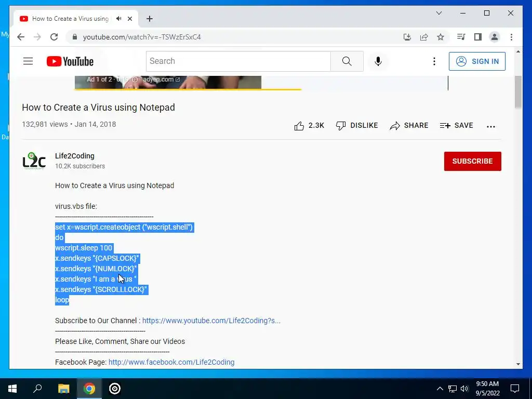Screen dimensions: 532x399
Task: Open Windows taskbar search
Action: coord(37,389)
